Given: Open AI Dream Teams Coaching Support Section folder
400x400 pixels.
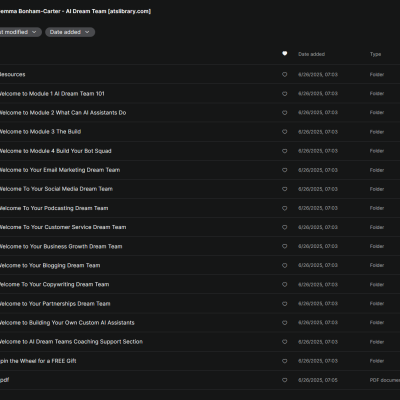Looking at the screenshot, I should [71, 342].
